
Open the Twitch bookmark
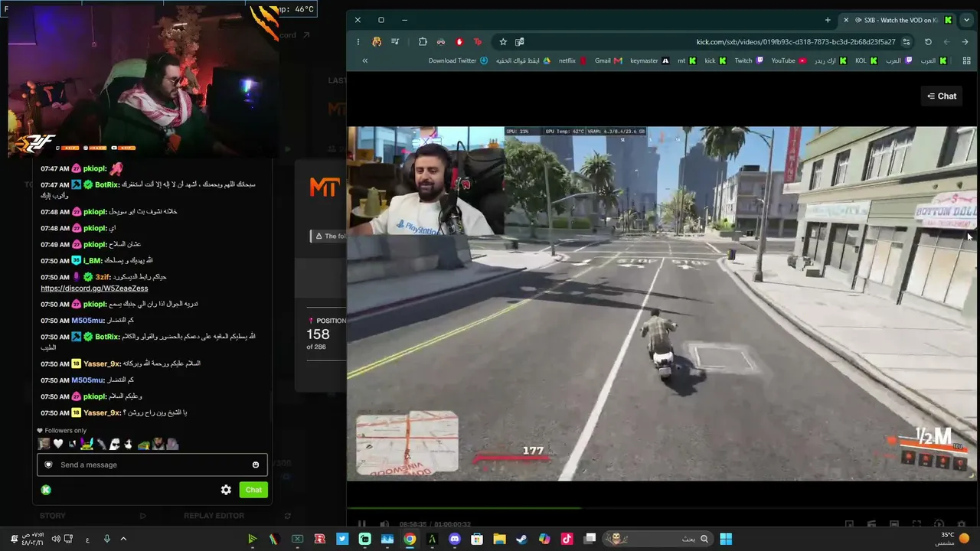click(749, 60)
